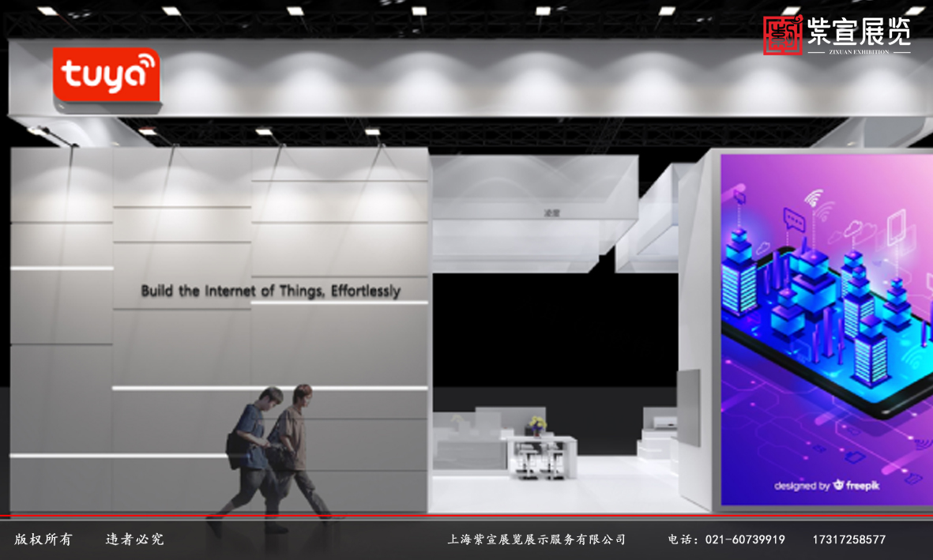The width and height of the screenshot is (933, 560).
Task: Click the yellow flower on the table
Action: click(537, 424)
